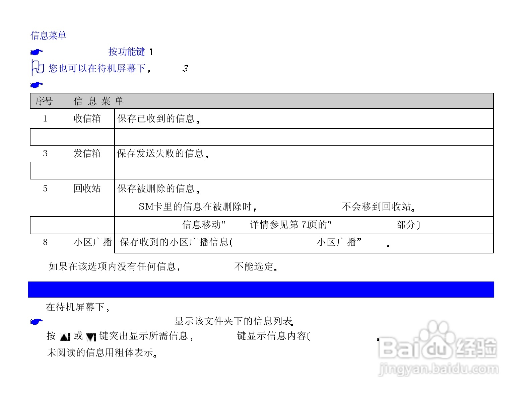Click the text 键突出显示所需信息
This screenshot has width=532, height=399.
146,336
